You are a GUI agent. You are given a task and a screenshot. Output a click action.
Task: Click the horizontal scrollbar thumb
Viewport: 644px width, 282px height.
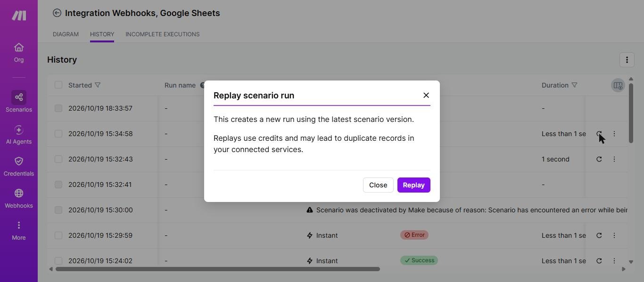click(x=217, y=269)
